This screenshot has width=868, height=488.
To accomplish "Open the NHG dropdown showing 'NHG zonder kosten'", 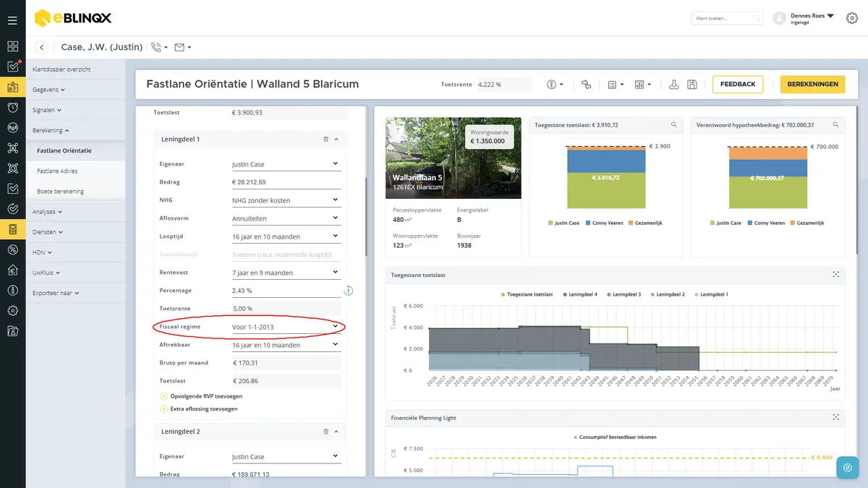I will point(285,200).
